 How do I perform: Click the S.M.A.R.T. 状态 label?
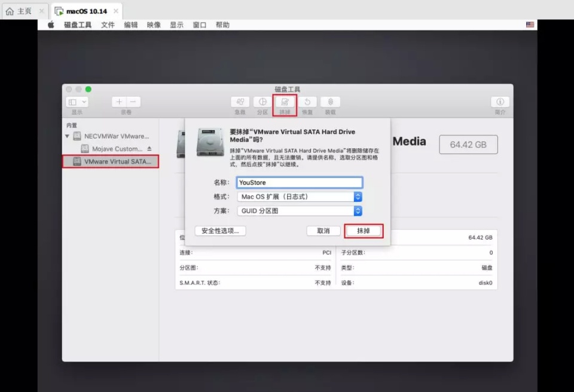200,283
